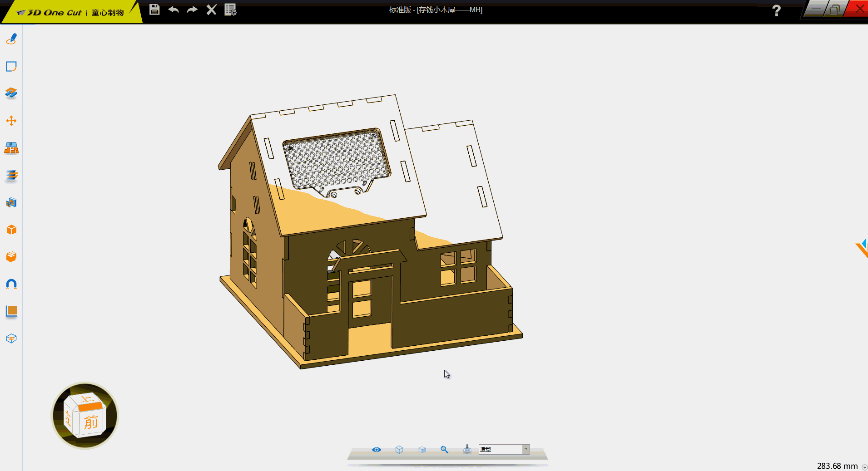The image size is (868, 471).
Task: Click the blue magnet snap tool
Action: [x=11, y=284]
